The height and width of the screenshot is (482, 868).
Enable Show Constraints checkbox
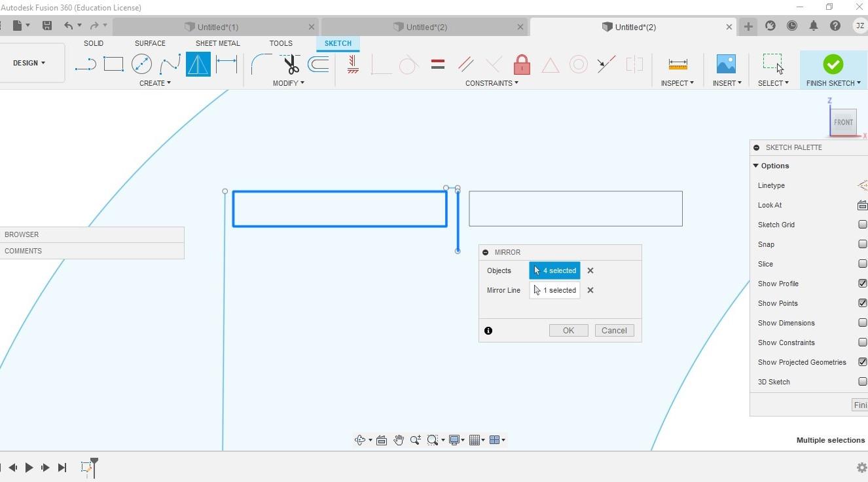point(863,343)
